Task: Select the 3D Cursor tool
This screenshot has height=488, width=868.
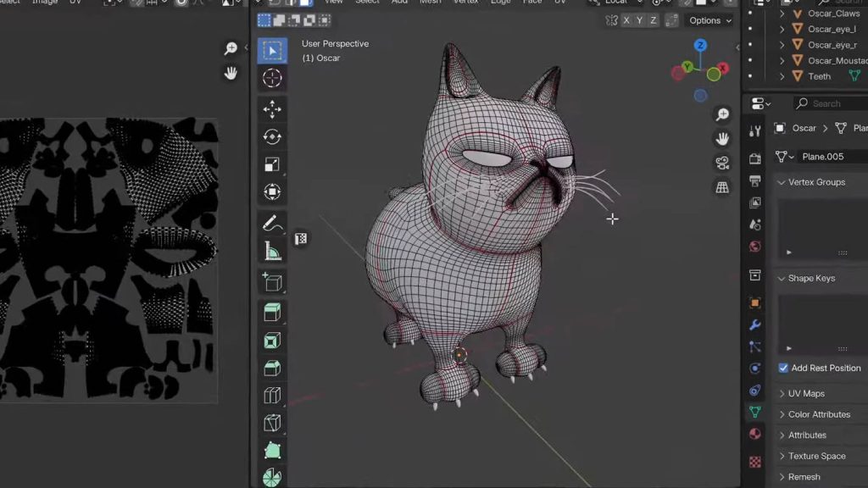Action: [272, 79]
